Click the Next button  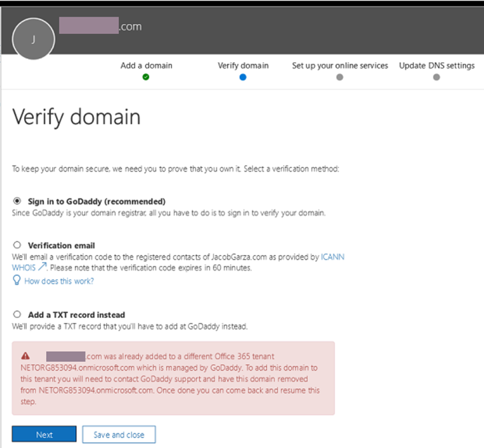pos(44,435)
